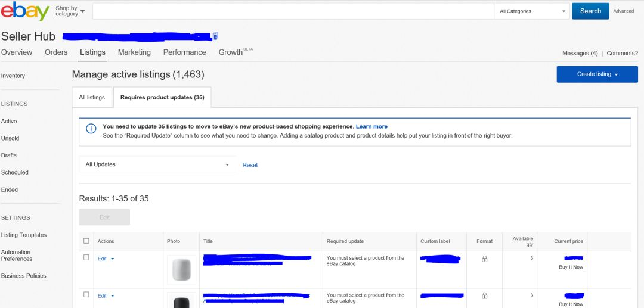The image size is (644, 308).
Task: Click the Actions column header
Action: click(x=106, y=241)
